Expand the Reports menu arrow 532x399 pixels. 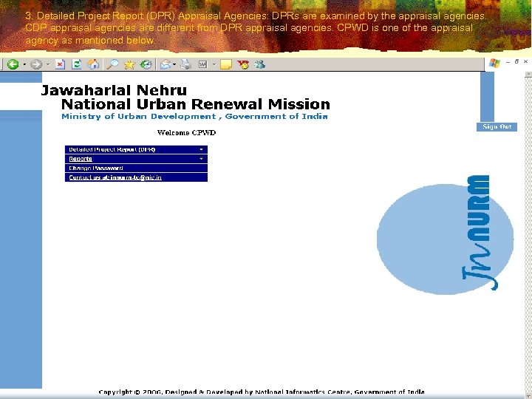201,159
